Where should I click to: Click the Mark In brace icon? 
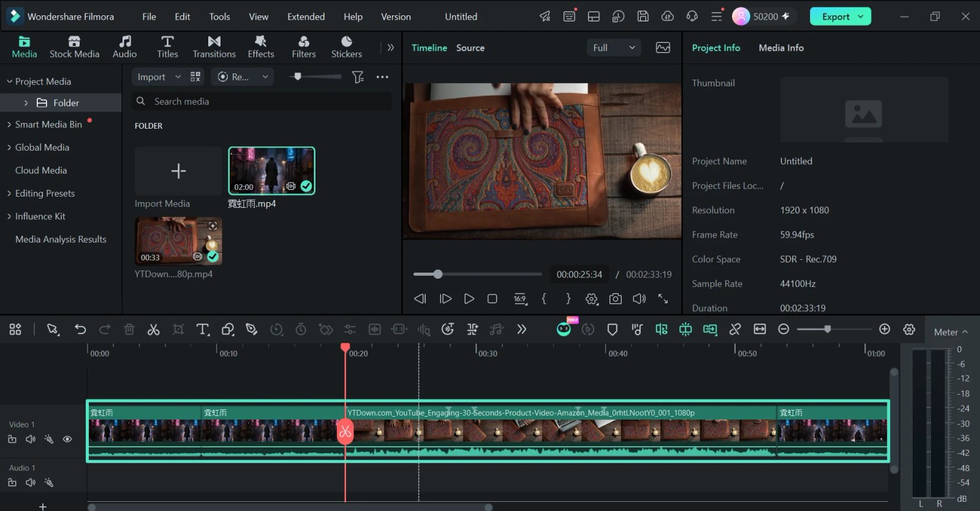pos(544,299)
